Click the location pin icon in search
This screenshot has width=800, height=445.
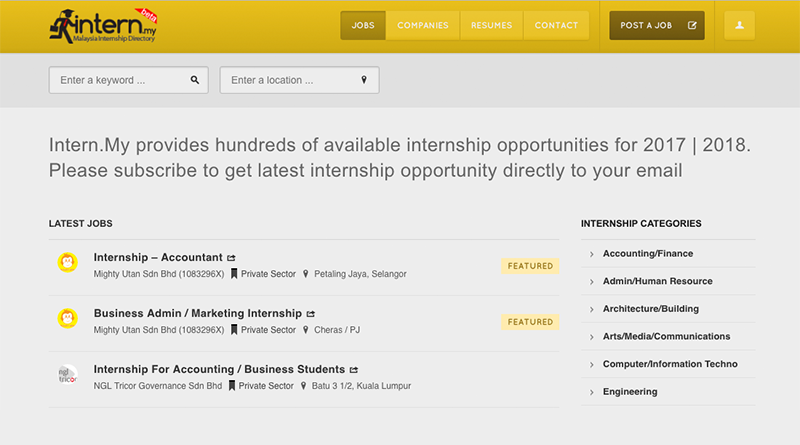pyautogui.click(x=364, y=80)
